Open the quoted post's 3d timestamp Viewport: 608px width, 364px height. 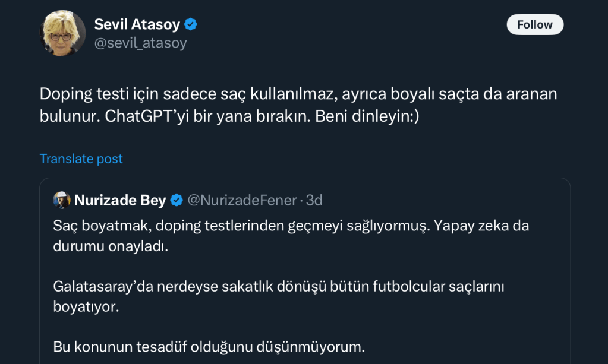(x=314, y=201)
